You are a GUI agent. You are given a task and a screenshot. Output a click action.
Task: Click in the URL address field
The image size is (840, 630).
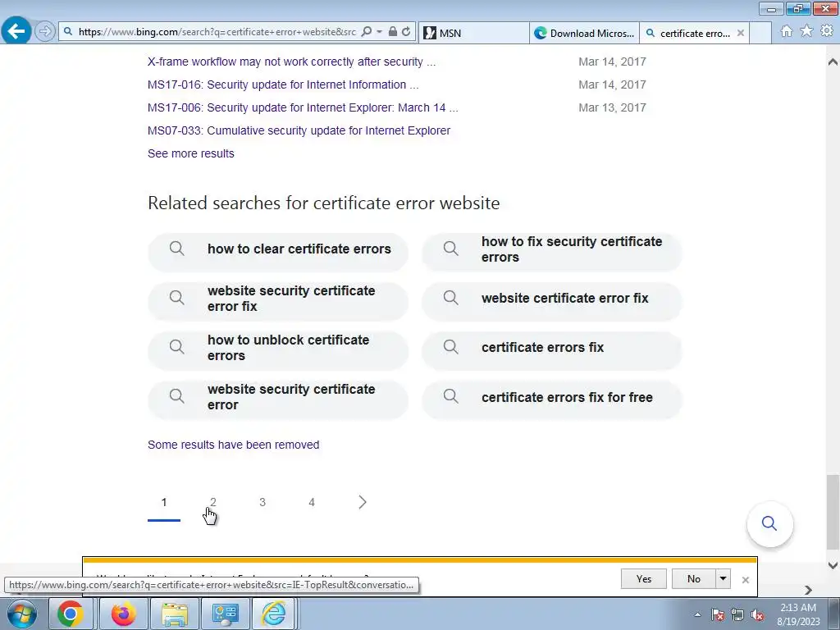click(217, 32)
